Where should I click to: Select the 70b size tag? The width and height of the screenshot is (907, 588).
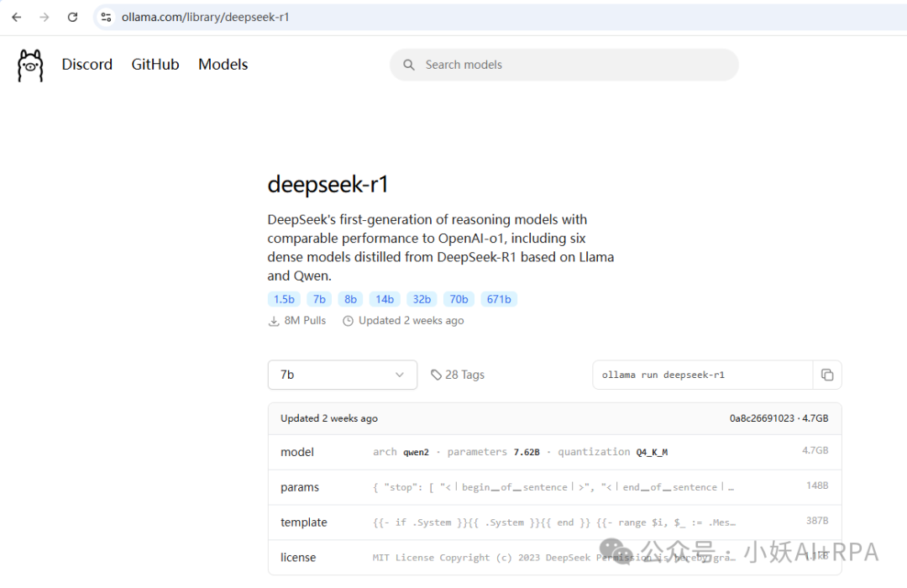coord(459,299)
